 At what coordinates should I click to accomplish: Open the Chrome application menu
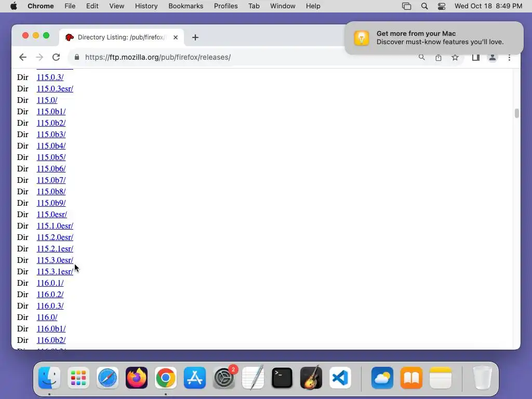pyautogui.click(x=41, y=6)
